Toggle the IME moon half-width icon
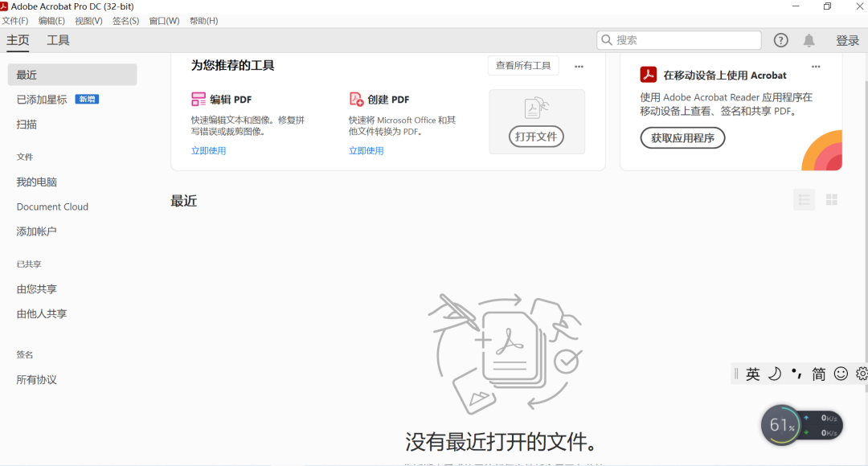 pyautogui.click(x=775, y=374)
